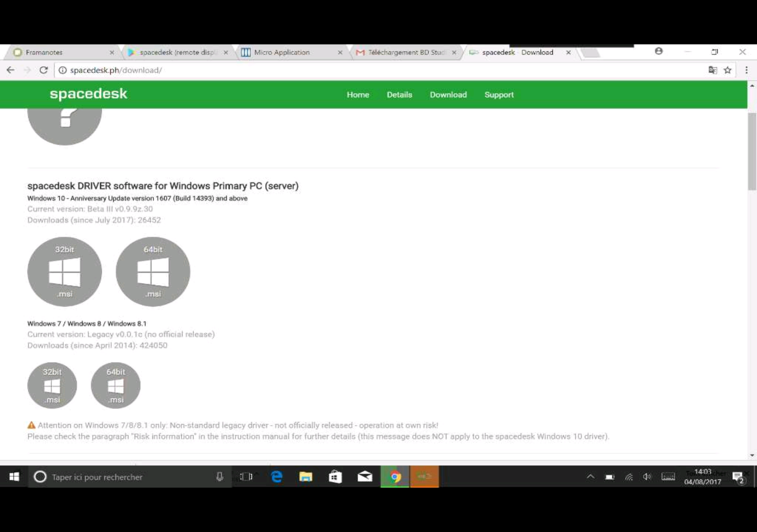Open Support in the spacedesk navigation
Screen dimensions: 757x532
point(499,95)
